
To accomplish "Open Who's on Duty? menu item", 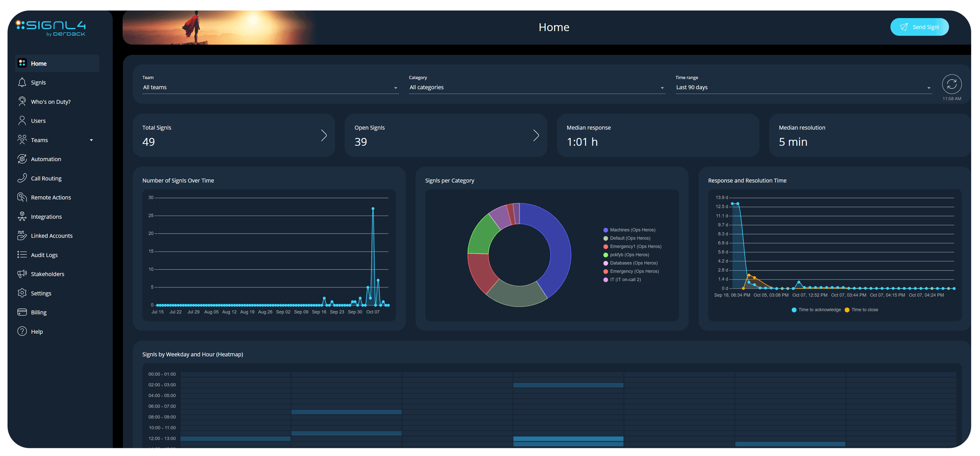I will [x=57, y=102].
